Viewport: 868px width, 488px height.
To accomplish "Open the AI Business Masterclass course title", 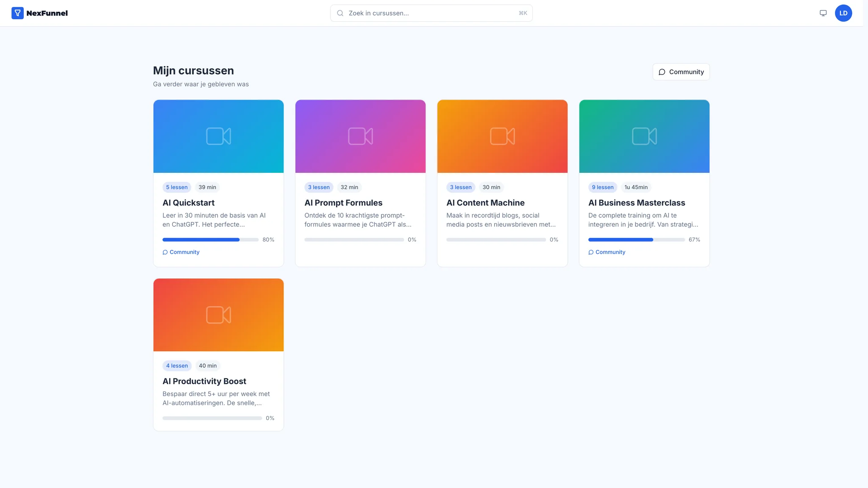I will point(637,203).
